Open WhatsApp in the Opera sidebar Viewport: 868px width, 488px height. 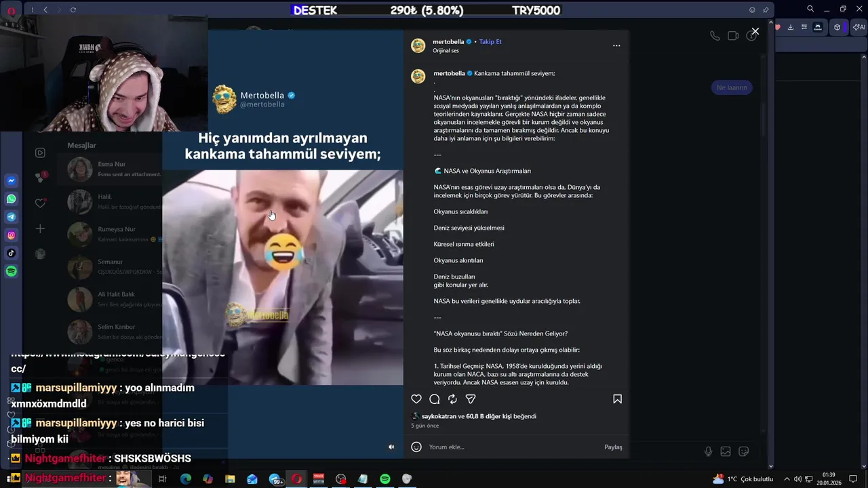tap(12, 199)
